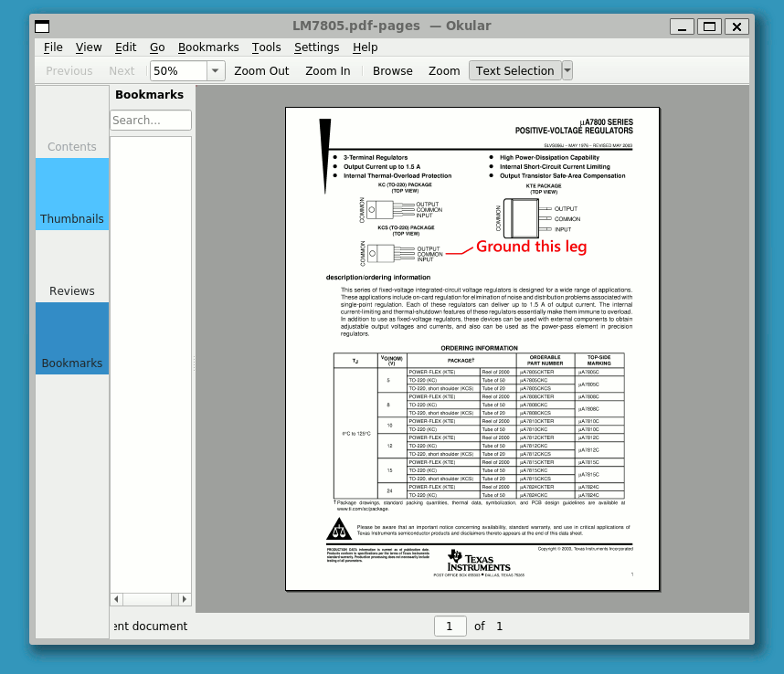Open the Text Selection tool dropdown arrow
This screenshot has width=784, height=674.
[567, 71]
